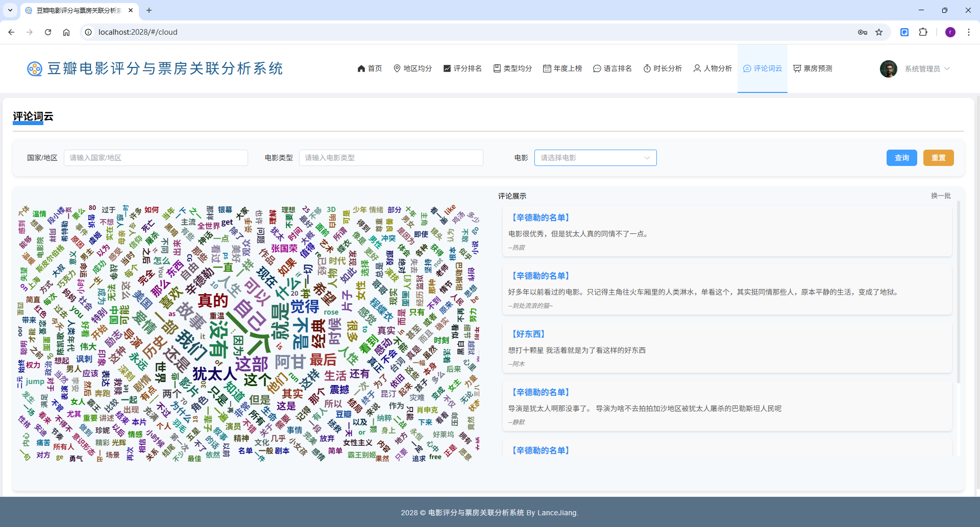The image size is (980, 527).
Task: Open the extensions puzzle icon
Action: tap(923, 32)
